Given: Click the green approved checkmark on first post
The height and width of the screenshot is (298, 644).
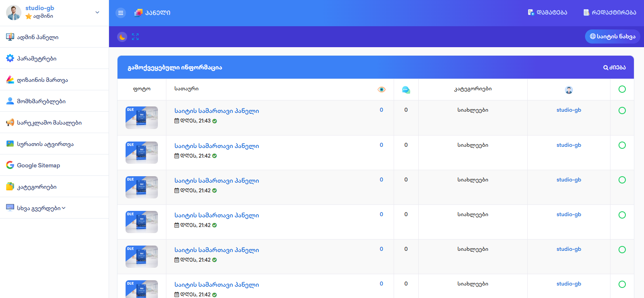Looking at the screenshot, I should click(215, 121).
